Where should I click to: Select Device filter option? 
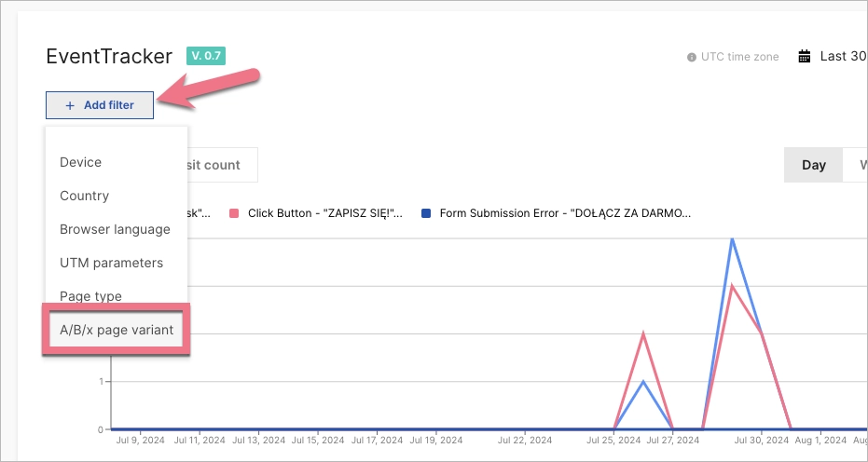pos(81,162)
